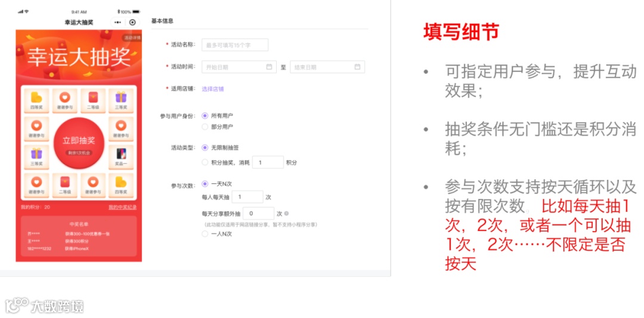The image size is (644, 318).
Task: Tap 谢谢参与 heart tile right of 立即抽奖
Action: [120, 129]
